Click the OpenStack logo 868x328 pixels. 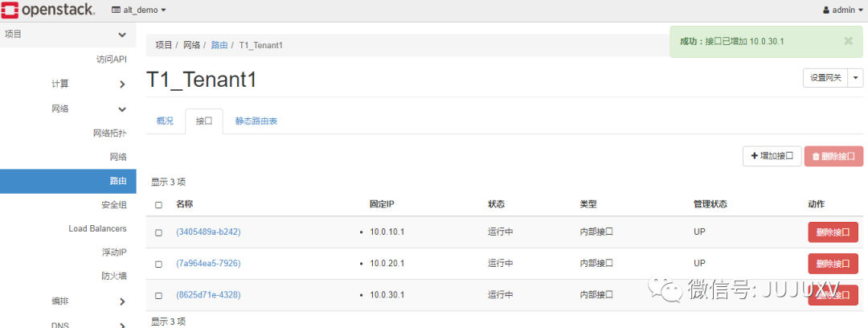[48, 10]
